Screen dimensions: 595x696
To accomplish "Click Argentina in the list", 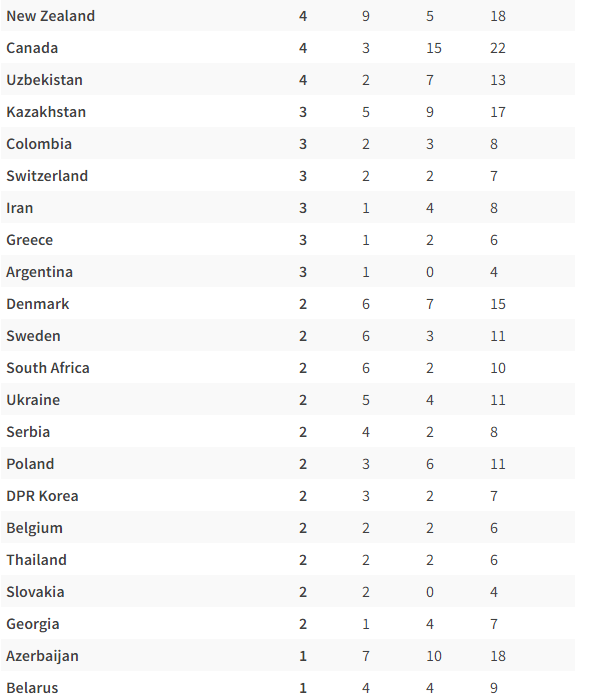I will pyautogui.click(x=40, y=272).
